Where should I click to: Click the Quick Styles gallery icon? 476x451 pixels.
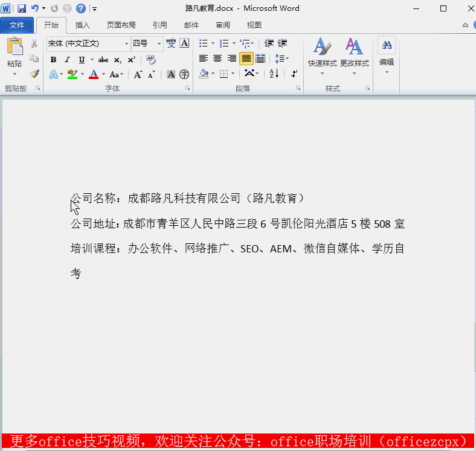point(323,46)
